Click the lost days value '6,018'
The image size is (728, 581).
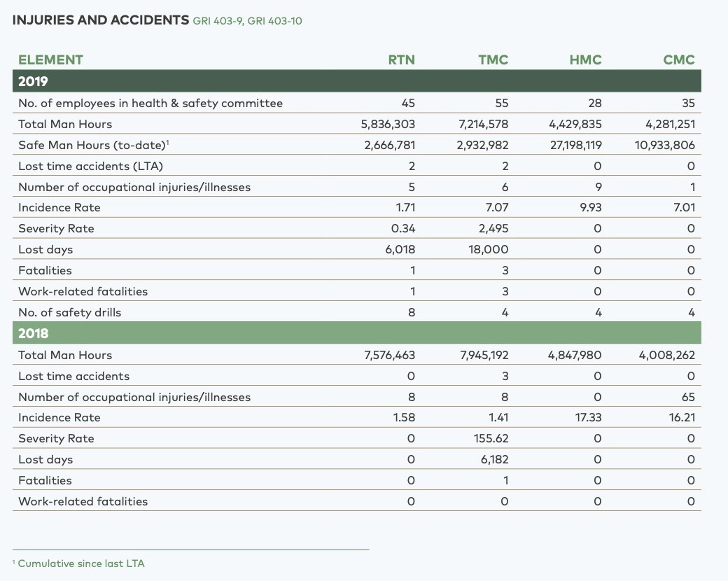400,249
